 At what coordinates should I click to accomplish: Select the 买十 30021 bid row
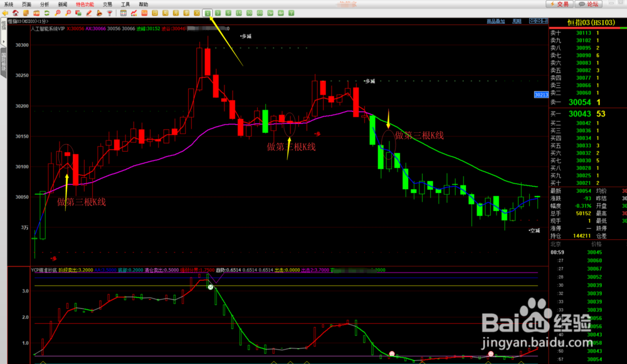(x=588, y=183)
